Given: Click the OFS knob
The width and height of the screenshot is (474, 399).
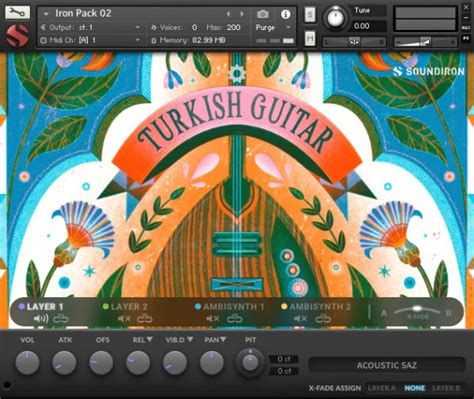Looking at the screenshot, I should tap(101, 362).
